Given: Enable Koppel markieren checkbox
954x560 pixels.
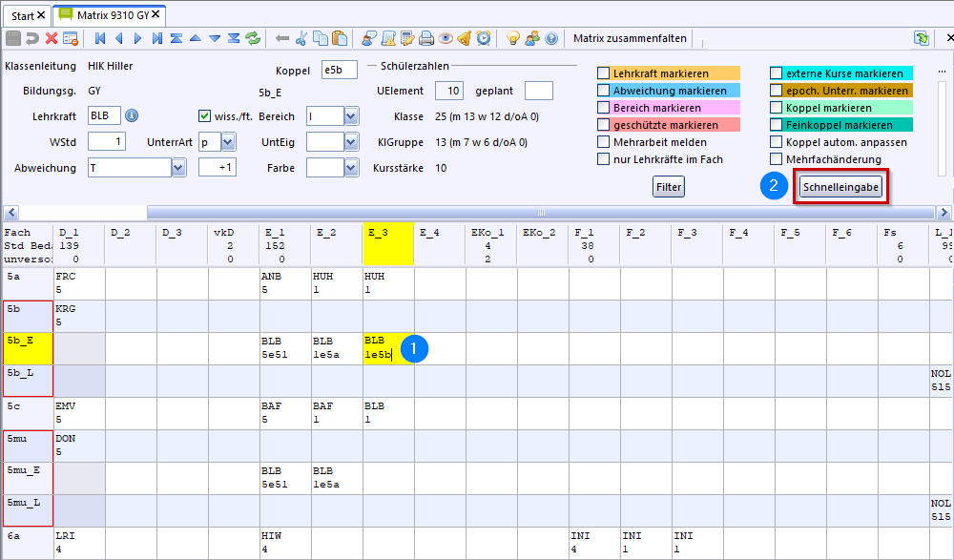Looking at the screenshot, I should coord(777,107).
